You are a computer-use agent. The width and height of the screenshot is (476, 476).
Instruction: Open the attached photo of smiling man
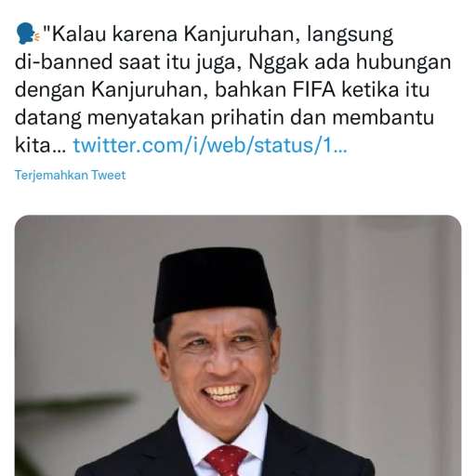click(x=238, y=345)
